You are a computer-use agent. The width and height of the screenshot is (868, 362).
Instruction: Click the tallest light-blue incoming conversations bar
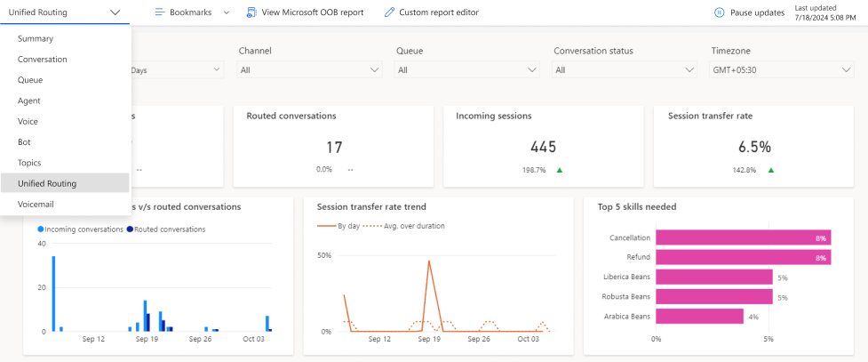coord(53,294)
